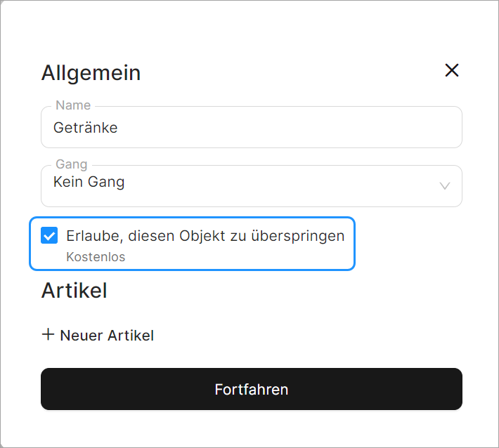Click the 'Allgemein' section heading
The width and height of the screenshot is (499, 448).
point(91,72)
